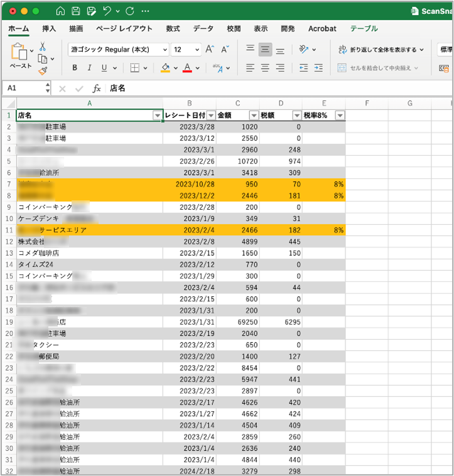Open the font size dropdown
454x476 pixels.
(197, 50)
